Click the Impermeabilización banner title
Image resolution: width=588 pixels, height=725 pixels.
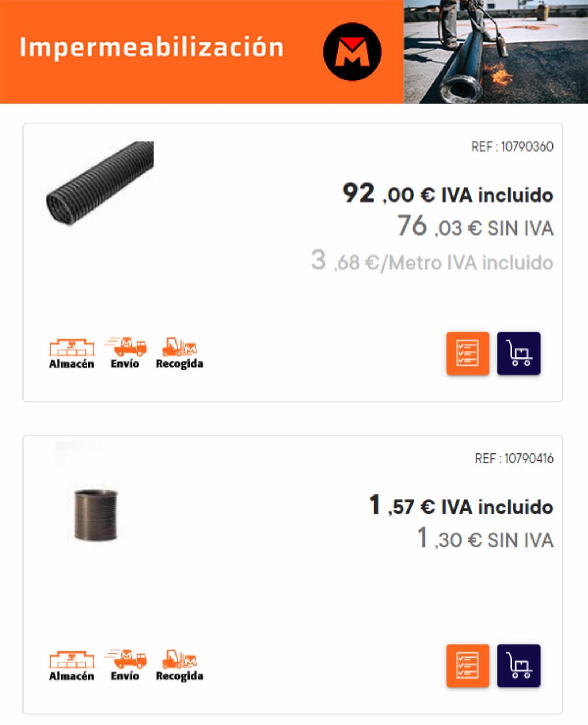pos(152,48)
